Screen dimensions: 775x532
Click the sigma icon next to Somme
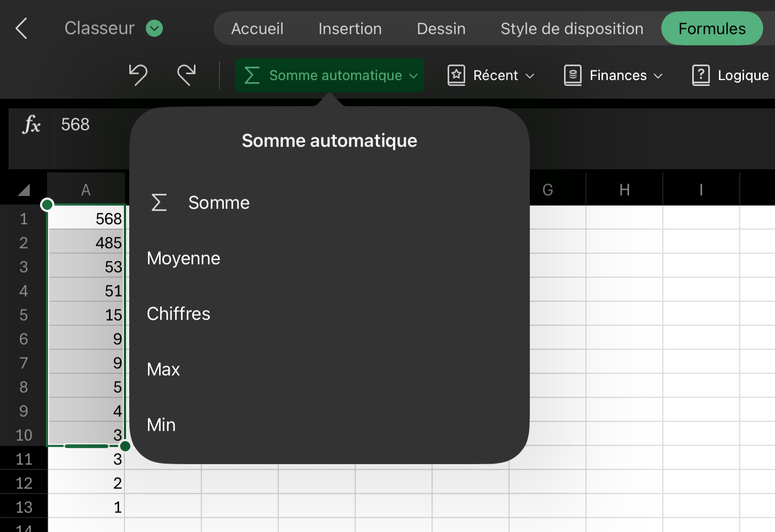click(x=159, y=202)
